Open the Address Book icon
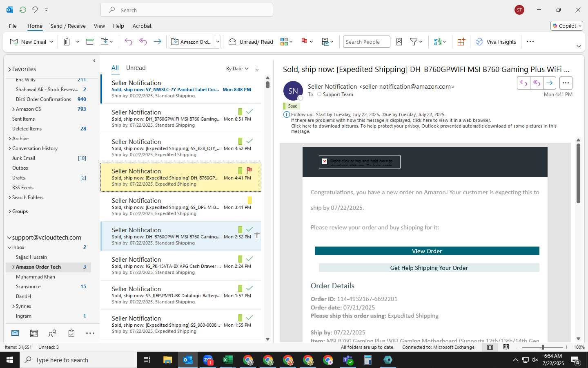588x368 pixels. pos(399,42)
